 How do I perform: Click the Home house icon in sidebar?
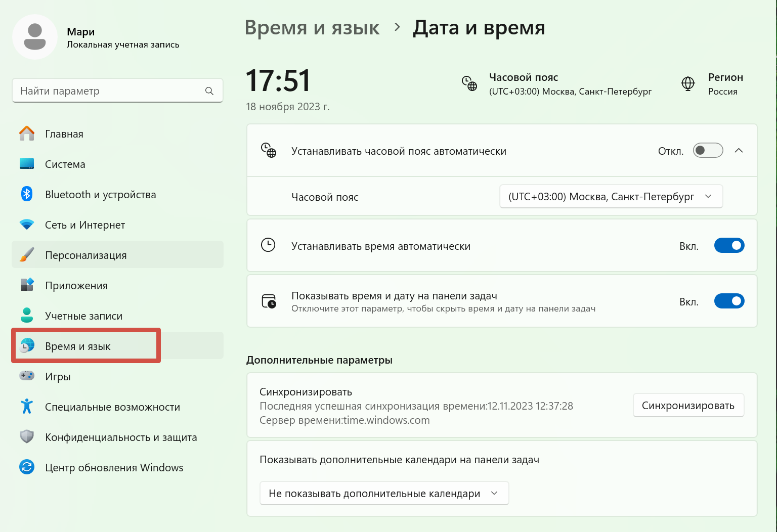[27, 134]
